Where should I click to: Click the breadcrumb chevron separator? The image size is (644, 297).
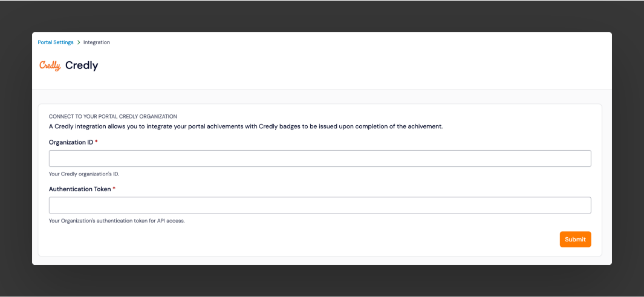(79, 42)
